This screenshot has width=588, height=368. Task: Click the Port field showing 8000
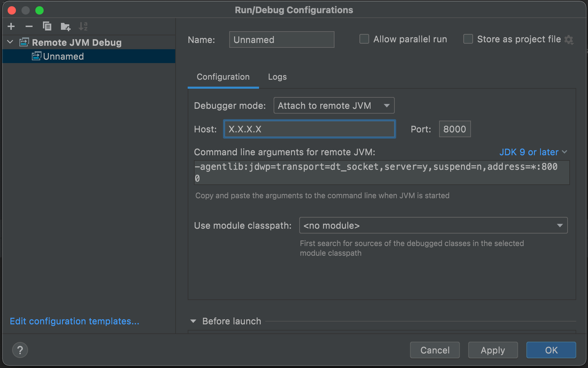pos(455,129)
